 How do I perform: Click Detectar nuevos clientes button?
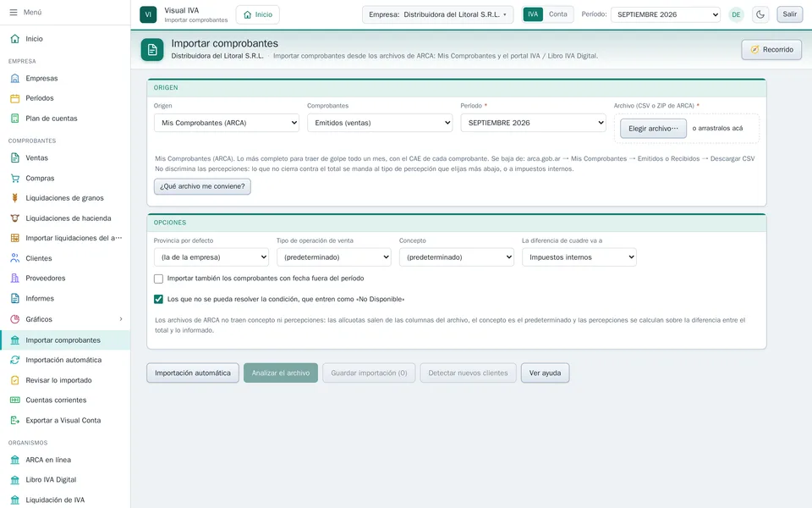[x=468, y=373]
